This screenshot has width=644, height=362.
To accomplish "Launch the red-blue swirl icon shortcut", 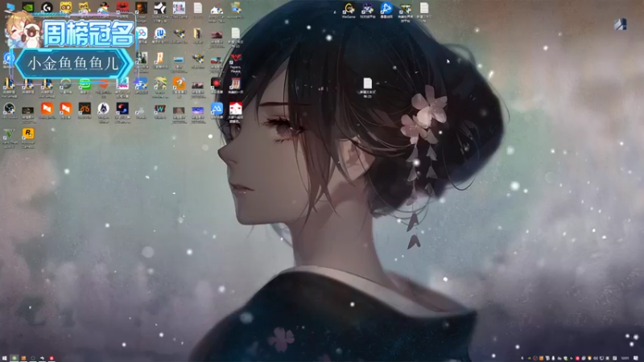I will (122, 109).
